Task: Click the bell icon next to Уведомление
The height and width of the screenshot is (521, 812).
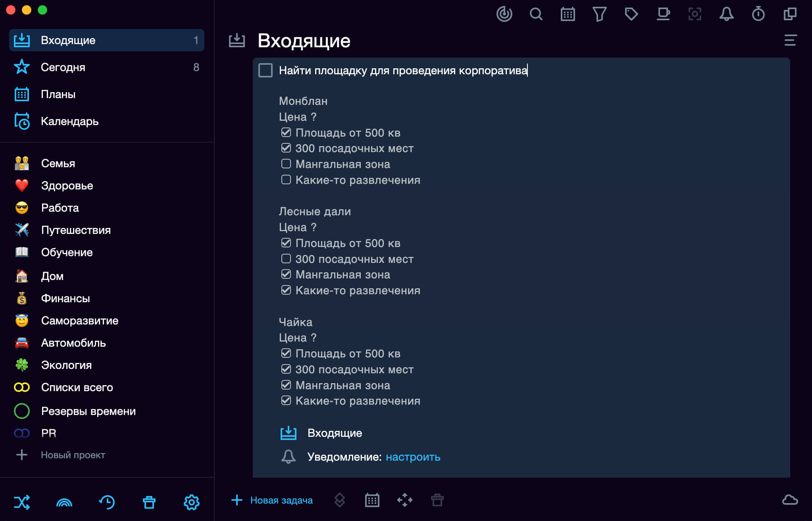Action: click(289, 457)
